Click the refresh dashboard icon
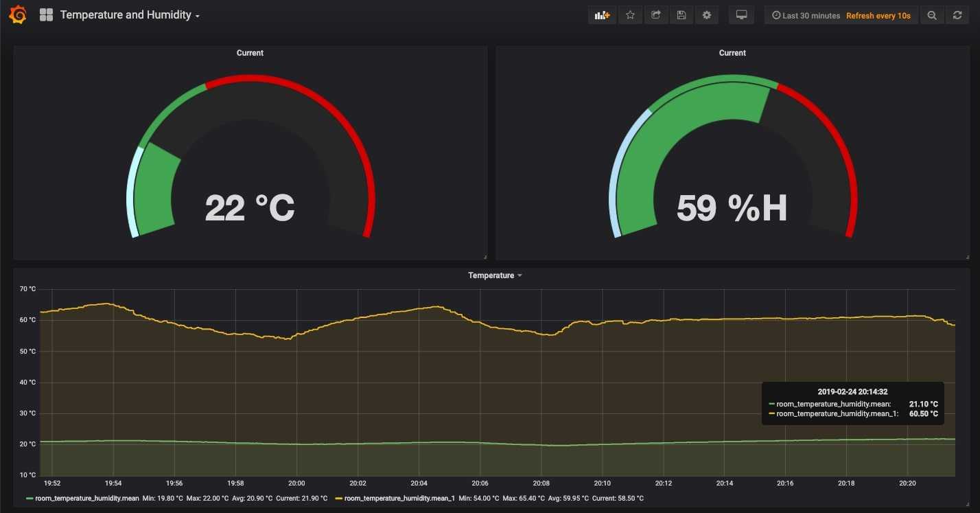Screen dimensions: 980x513 pos(957,14)
